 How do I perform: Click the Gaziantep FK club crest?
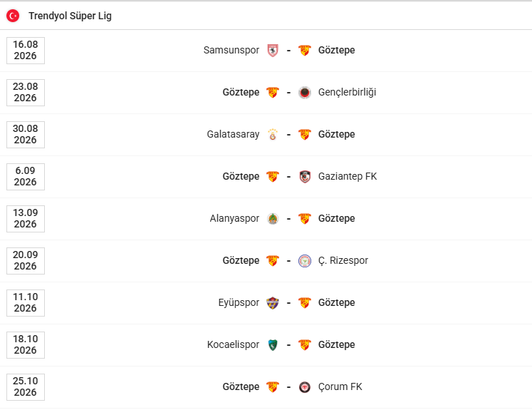305,177
